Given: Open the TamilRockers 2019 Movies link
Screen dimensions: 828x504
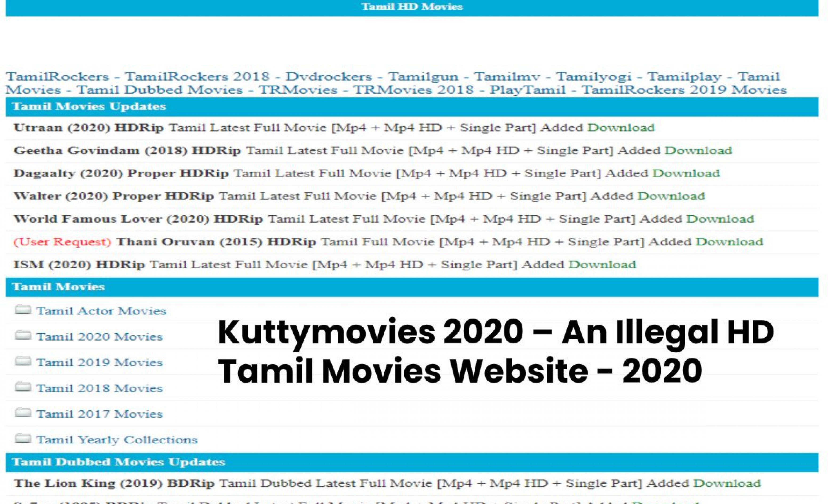Looking at the screenshot, I should tap(684, 90).
